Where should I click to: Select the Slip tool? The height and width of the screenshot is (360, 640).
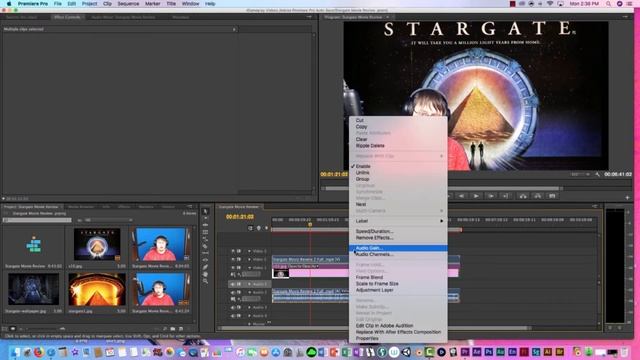(x=205, y=253)
